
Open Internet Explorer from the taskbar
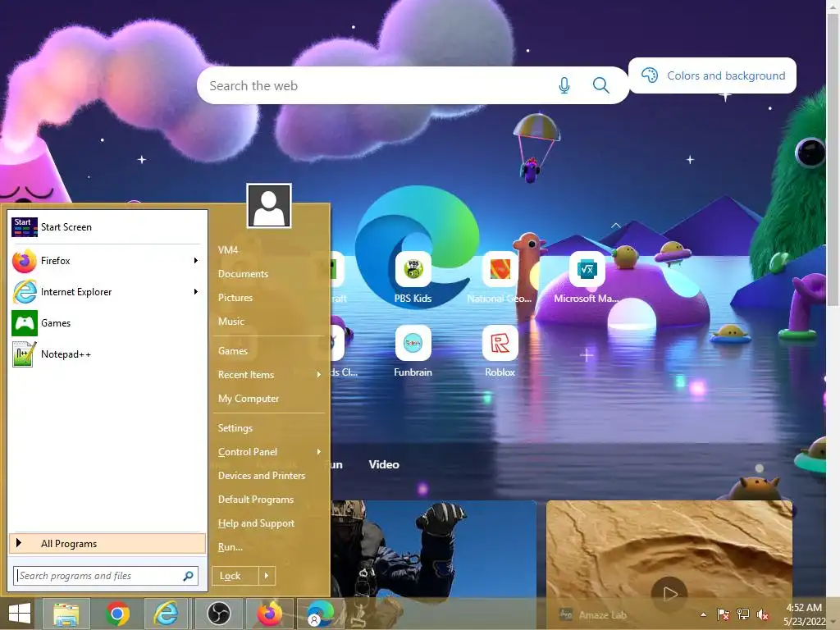pyautogui.click(x=167, y=614)
